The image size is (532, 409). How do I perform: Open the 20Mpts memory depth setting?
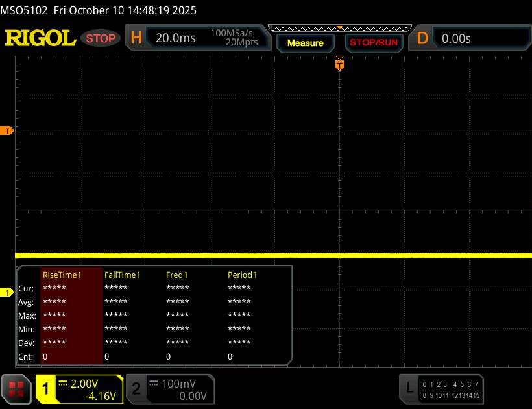click(242, 43)
